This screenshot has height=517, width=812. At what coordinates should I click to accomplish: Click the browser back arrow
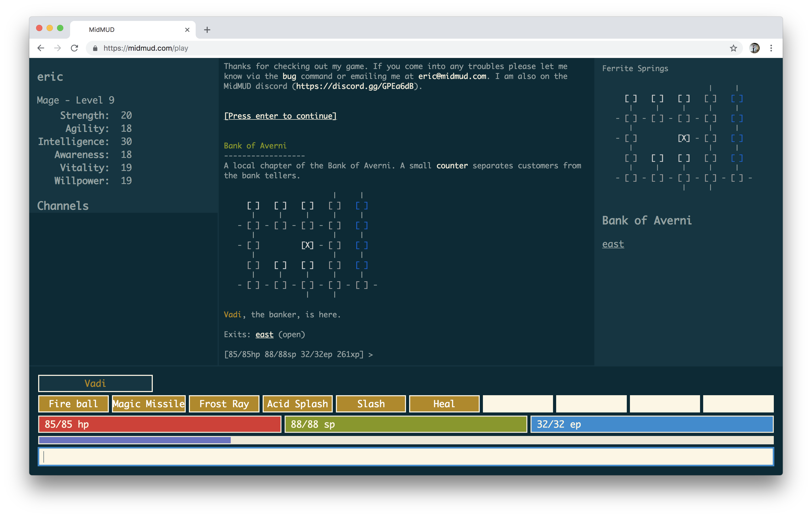[41, 48]
